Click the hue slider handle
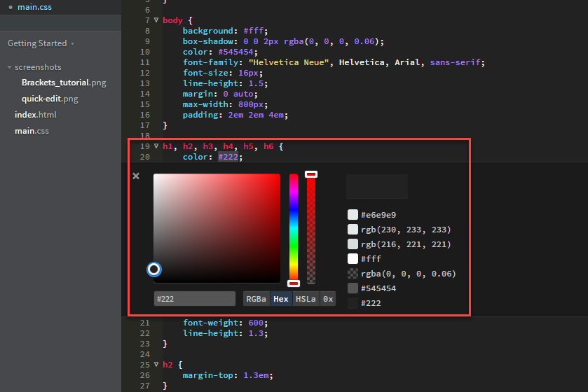Viewport: 588px width, 392px height. tap(294, 283)
